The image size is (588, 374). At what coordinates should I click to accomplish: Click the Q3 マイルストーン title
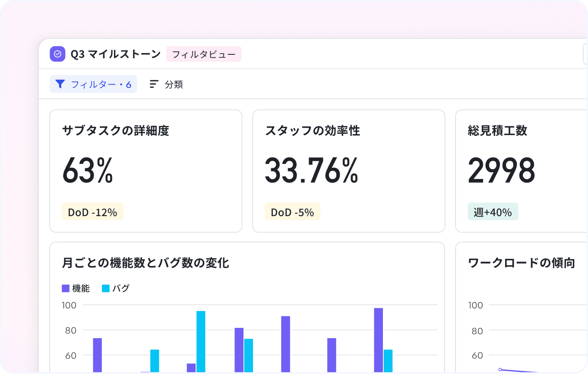click(115, 54)
